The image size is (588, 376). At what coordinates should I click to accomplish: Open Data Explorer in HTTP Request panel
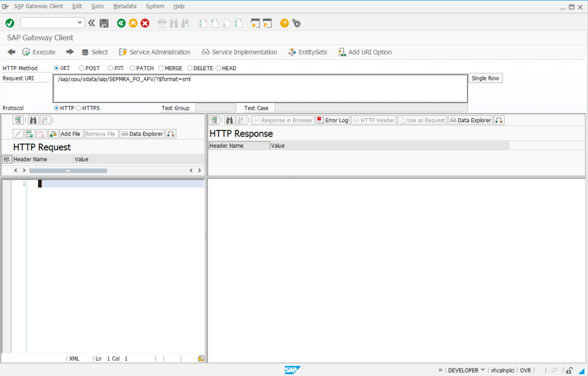click(x=142, y=134)
